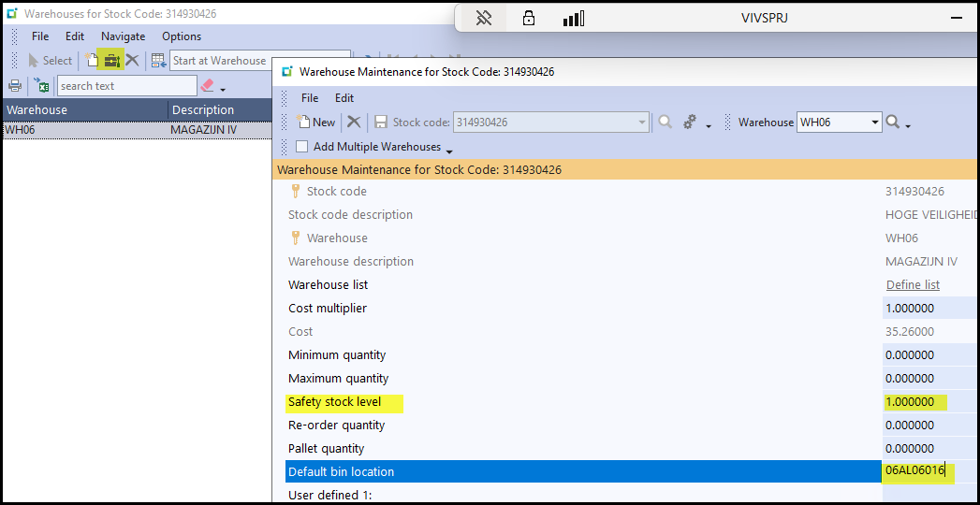Click the new document icon in Warehouses toolbar
Viewport: 980px width, 505px height.
coord(92,61)
